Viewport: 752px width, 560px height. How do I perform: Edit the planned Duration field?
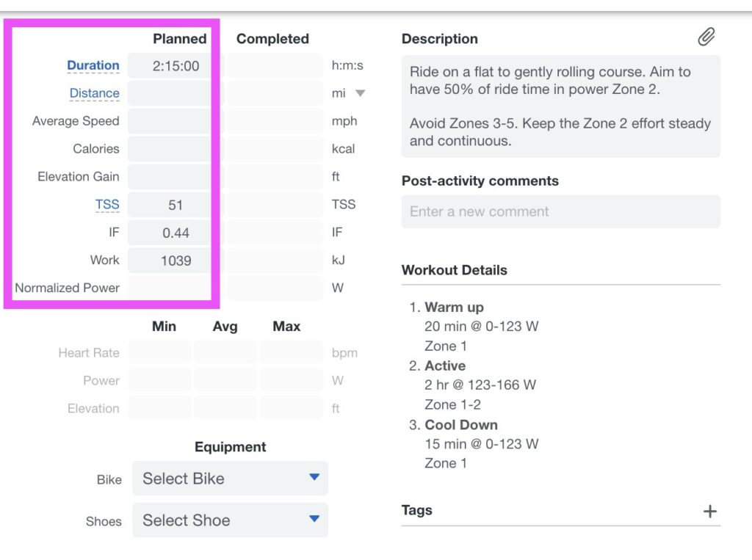[x=175, y=66]
